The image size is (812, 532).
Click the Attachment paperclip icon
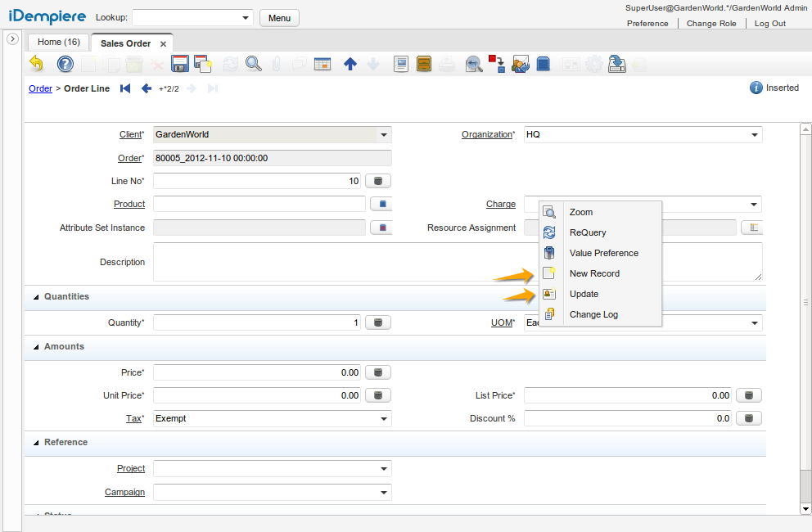coord(276,63)
